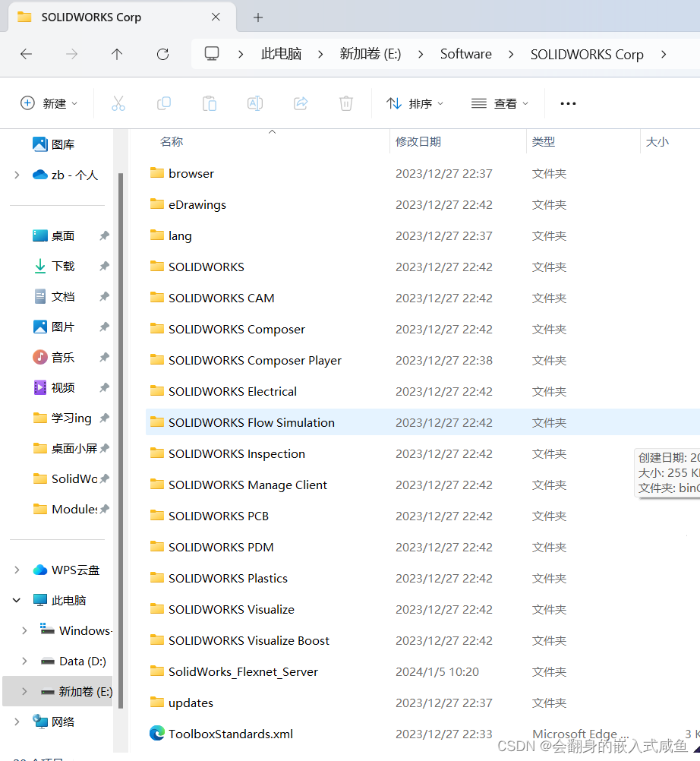Expand the zb - 个人 OneDrive node
Image resolution: width=700 pixels, height=761 pixels.
point(17,175)
